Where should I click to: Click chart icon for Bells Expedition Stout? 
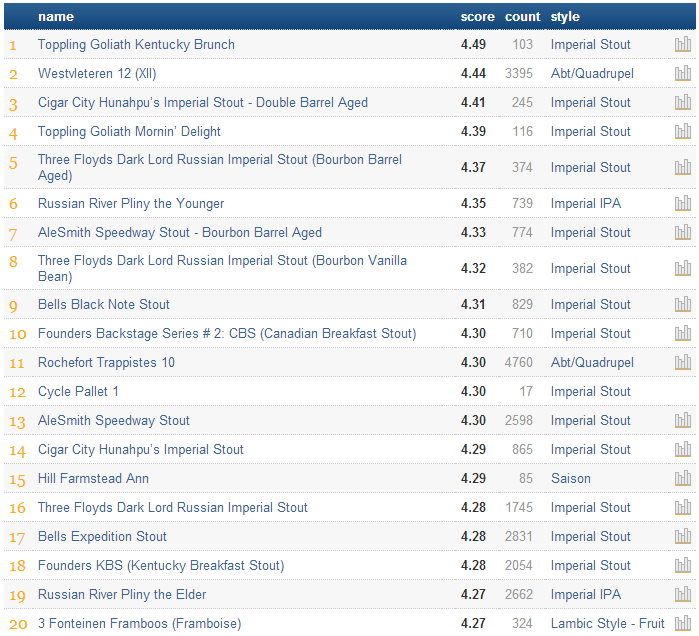[683, 536]
